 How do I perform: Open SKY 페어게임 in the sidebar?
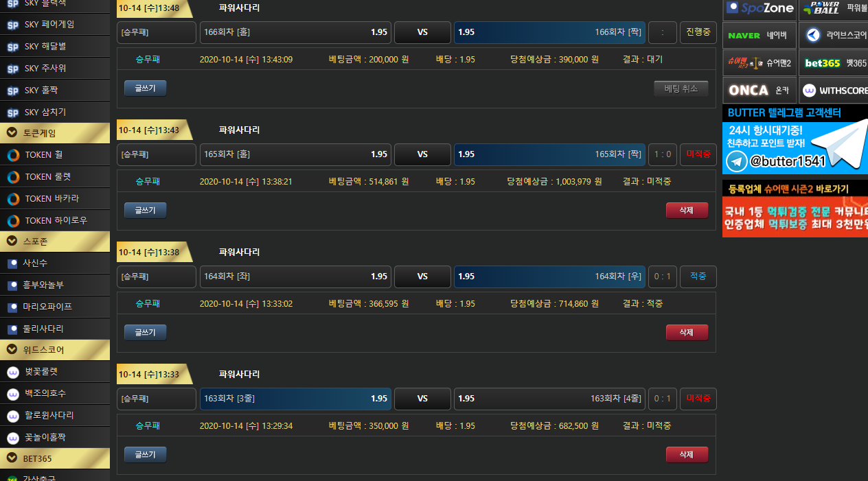coord(48,25)
